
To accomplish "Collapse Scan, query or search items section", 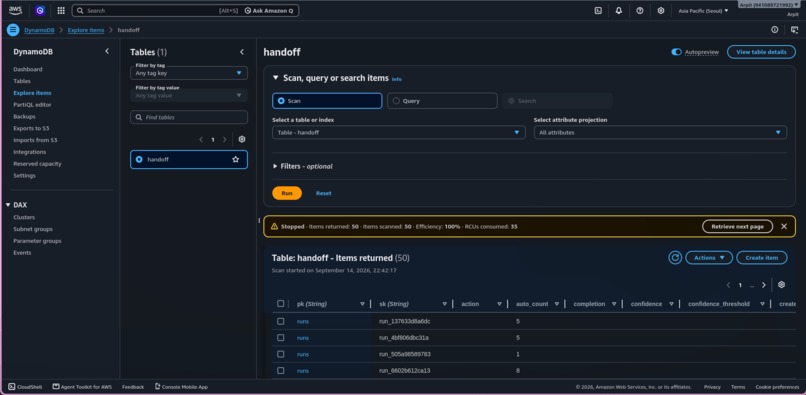I will click(276, 78).
